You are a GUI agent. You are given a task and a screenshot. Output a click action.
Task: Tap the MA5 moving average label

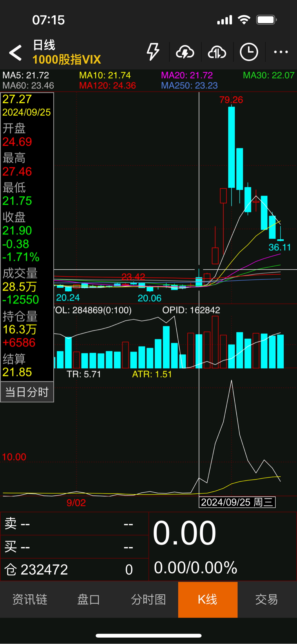26,75
